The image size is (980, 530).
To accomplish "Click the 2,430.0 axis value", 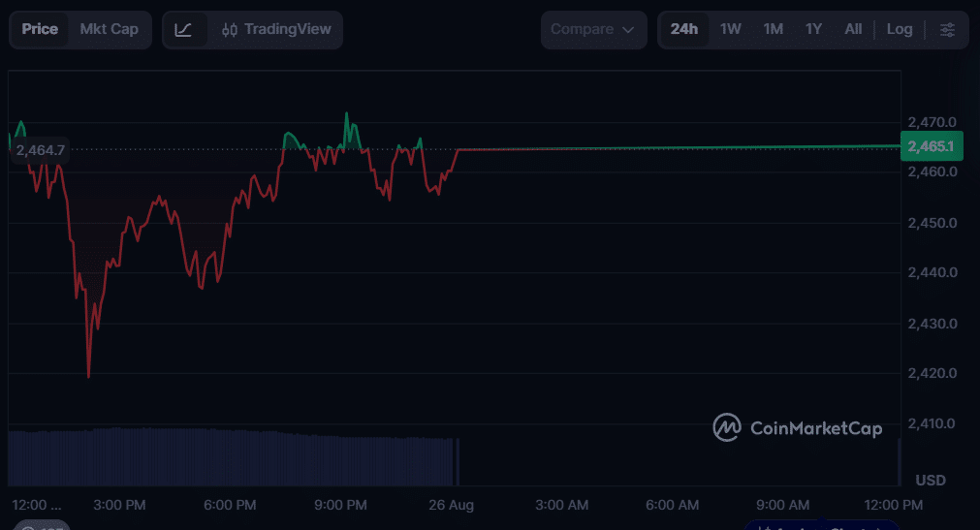I will point(932,324).
